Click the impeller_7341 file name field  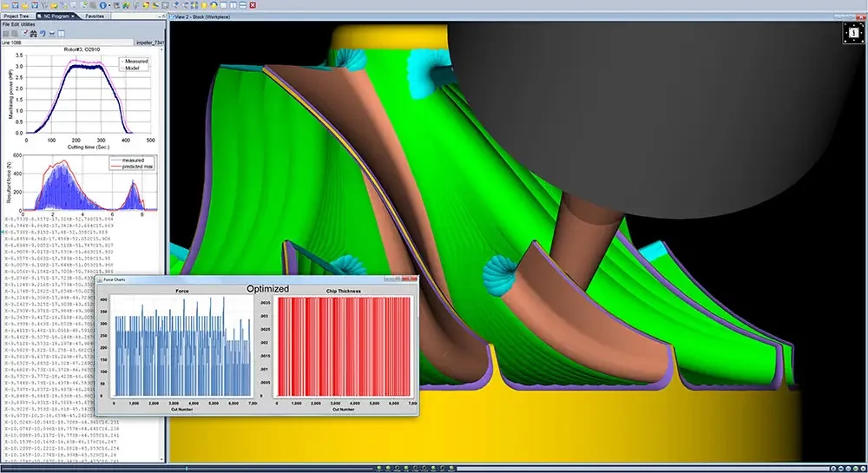pyautogui.click(x=150, y=42)
